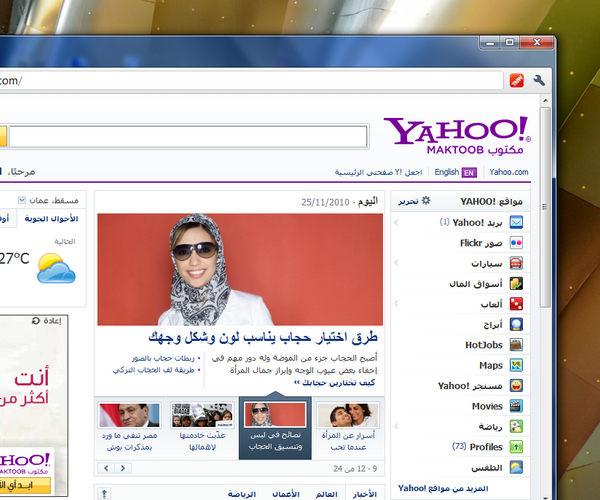Open the Maps icon
The image size is (600, 500).
click(516, 365)
